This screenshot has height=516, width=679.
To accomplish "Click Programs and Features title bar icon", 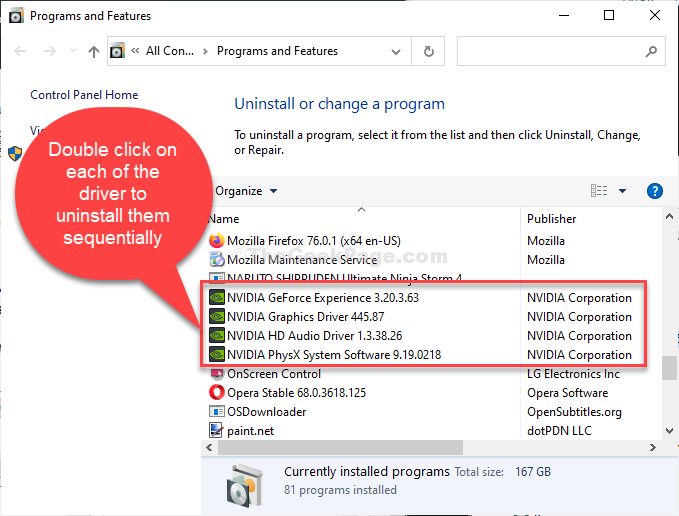I will (16, 16).
